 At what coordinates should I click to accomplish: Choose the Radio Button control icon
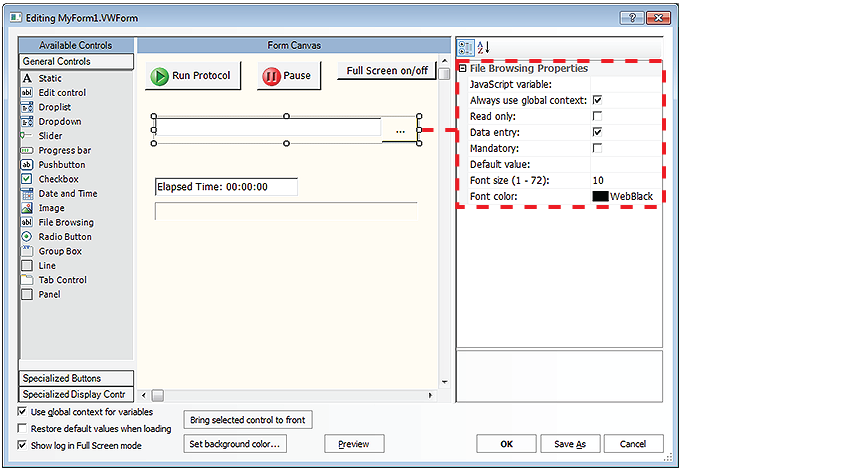point(27,237)
